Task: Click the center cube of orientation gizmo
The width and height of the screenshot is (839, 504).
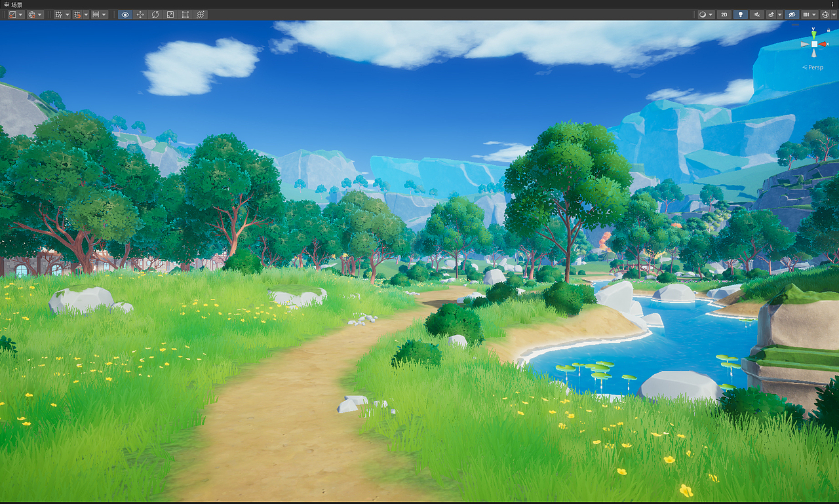Action: 814,44
